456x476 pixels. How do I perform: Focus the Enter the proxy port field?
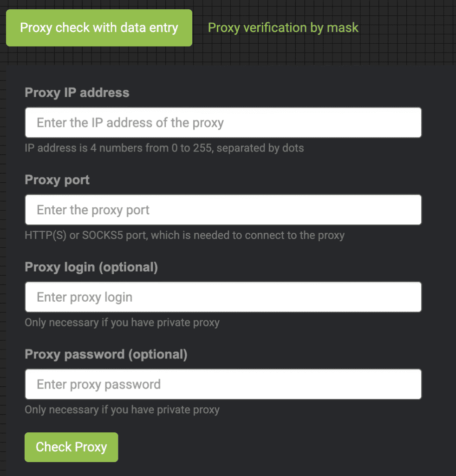click(x=223, y=210)
